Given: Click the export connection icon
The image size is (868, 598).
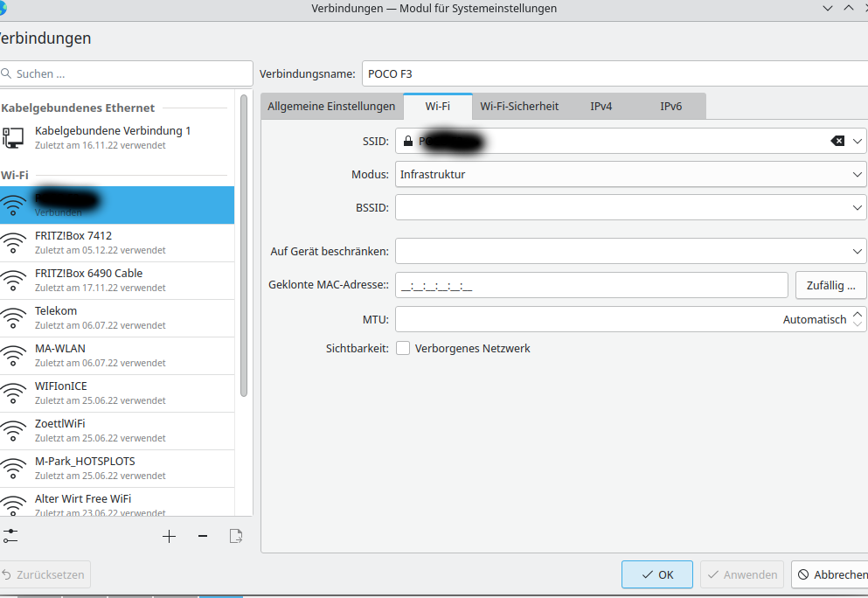Looking at the screenshot, I should [235, 536].
